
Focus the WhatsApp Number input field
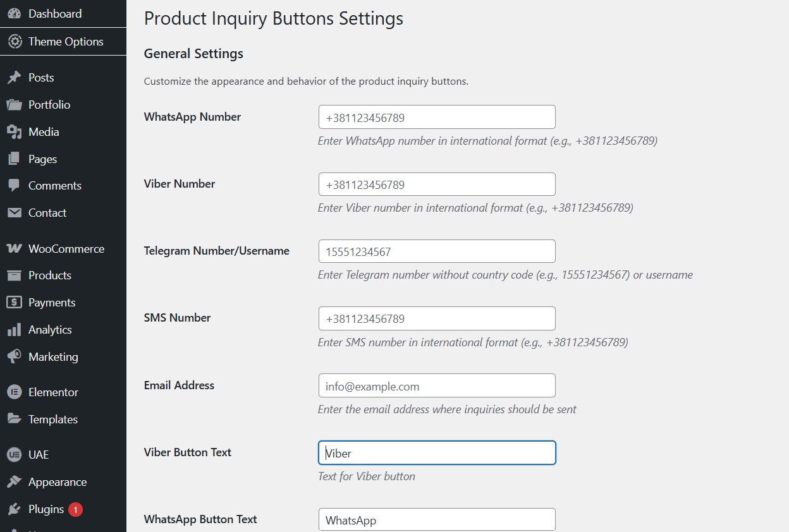437,118
